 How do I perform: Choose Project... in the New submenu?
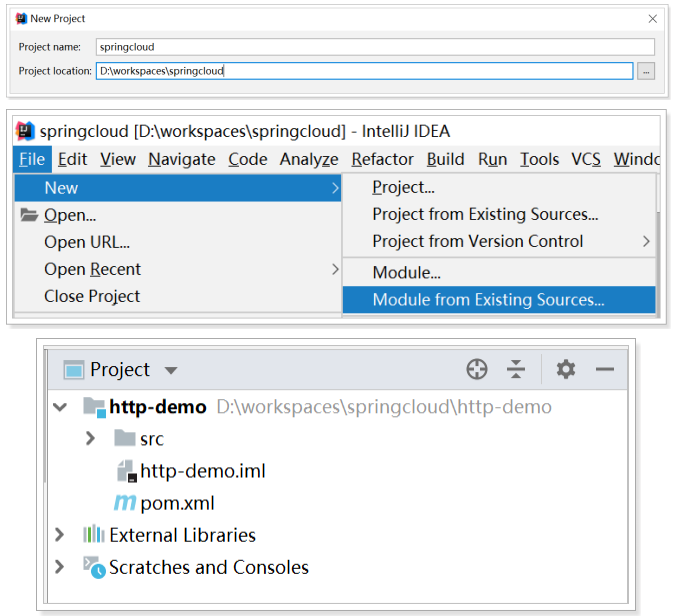click(499, 187)
